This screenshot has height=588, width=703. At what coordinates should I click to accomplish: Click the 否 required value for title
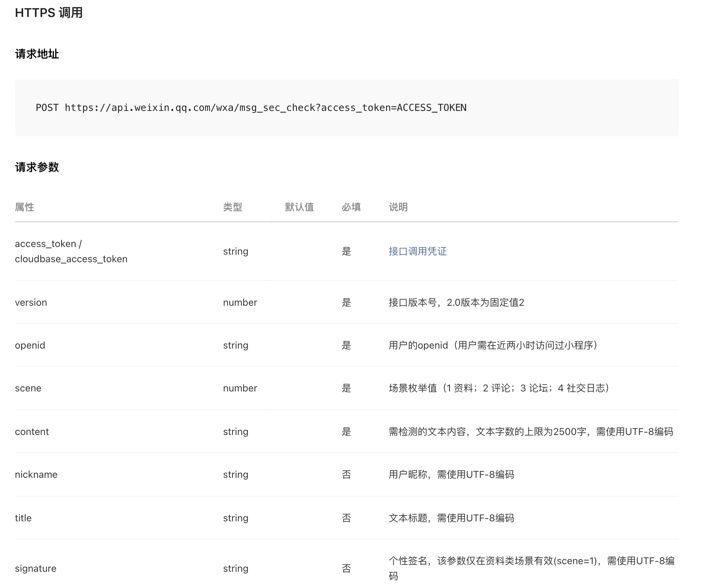click(x=346, y=518)
